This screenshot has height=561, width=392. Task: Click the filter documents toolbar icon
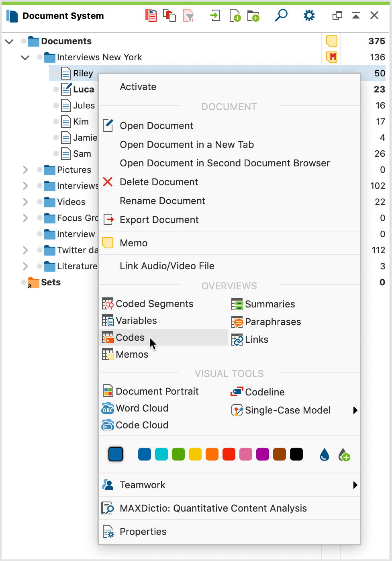(x=188, y=16)
